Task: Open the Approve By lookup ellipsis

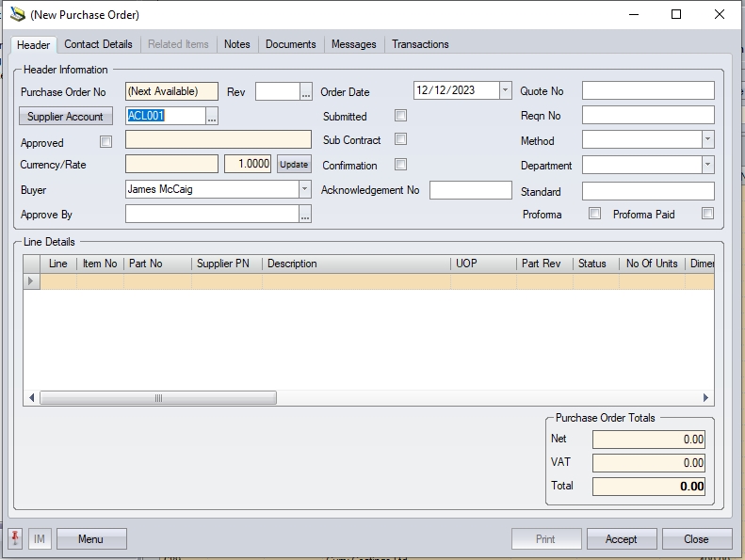Action: click(305, 215)
